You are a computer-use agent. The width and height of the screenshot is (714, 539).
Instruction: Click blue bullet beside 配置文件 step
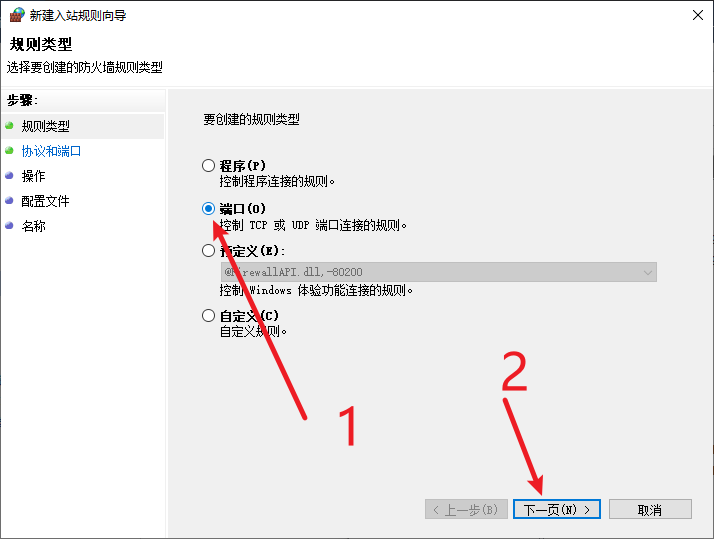(9, 200)
